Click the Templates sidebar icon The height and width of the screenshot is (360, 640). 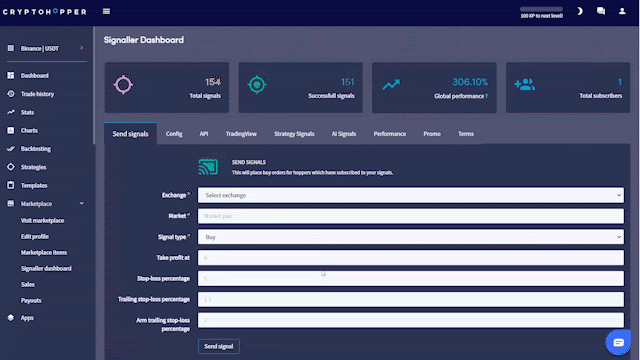tap(11, 185)
